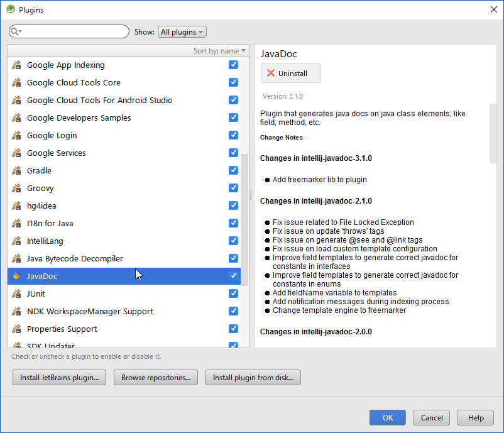
Task: Click the icon next to Google Cloud Tools For Android Studio
Action: pyautogui.click(x=17, y=101)
